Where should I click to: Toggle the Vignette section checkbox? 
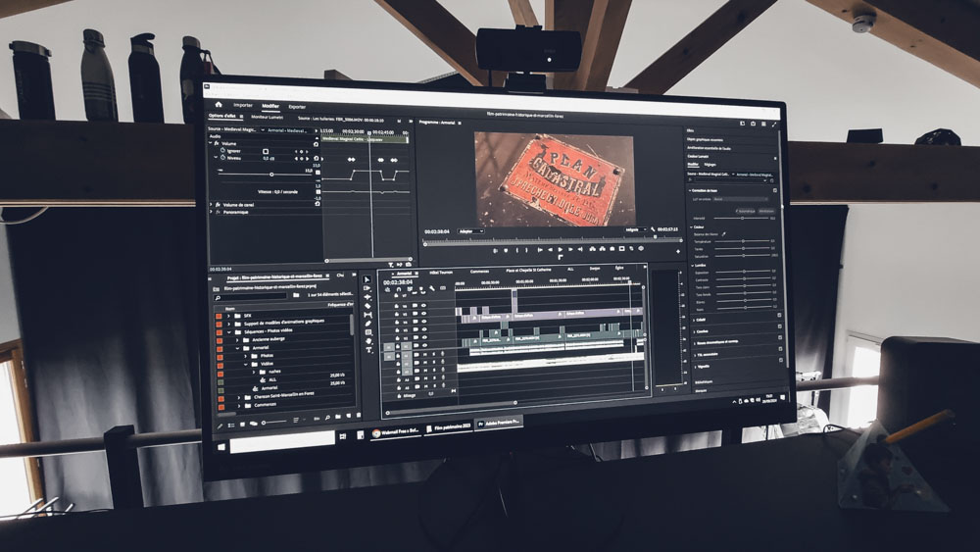780,366
